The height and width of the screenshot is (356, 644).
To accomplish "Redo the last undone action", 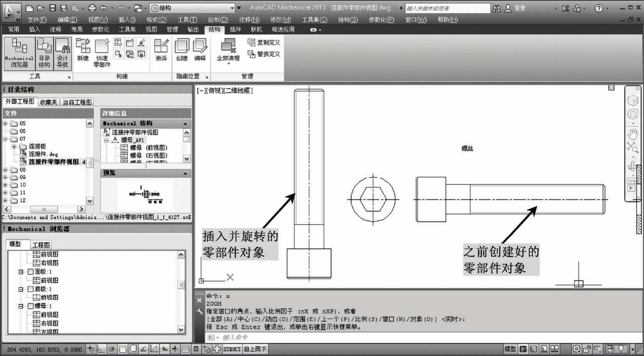I will pos(120,8).
